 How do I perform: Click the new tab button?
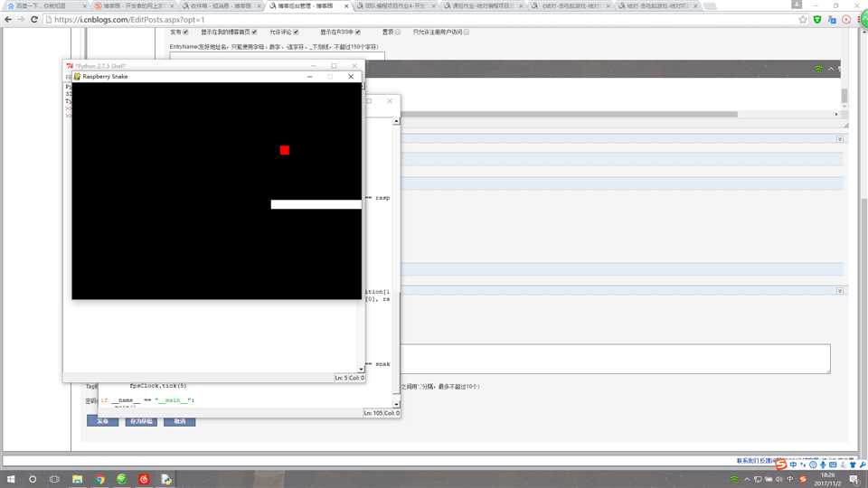tap(710, 5)
